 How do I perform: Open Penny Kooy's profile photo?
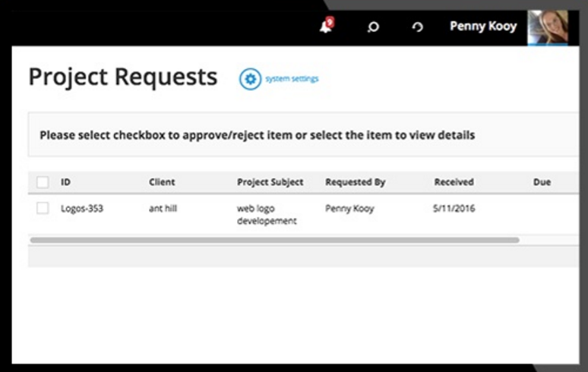pyautogui.click(x=548, y=27)
